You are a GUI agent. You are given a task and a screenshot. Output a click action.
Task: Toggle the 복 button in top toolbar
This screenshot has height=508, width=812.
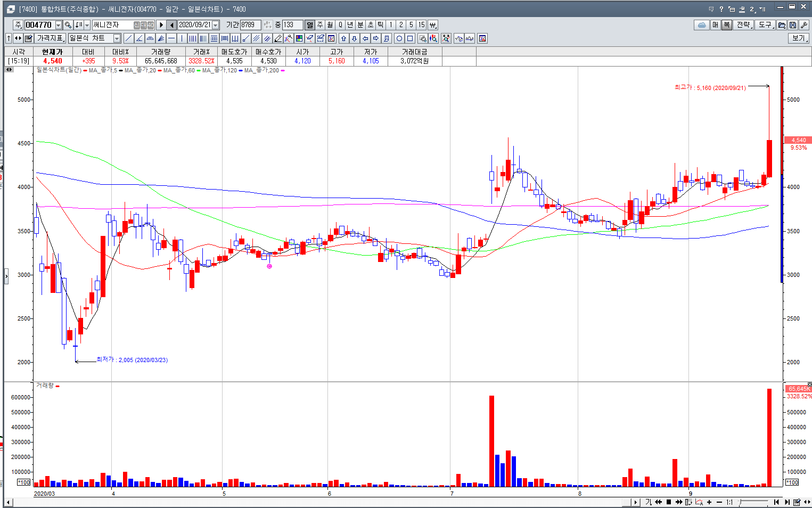727,25
